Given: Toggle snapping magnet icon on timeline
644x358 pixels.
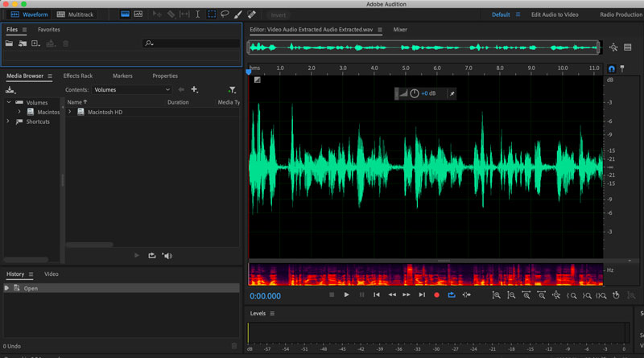Looking at the screenshot, I should click(x=612, y=68).
